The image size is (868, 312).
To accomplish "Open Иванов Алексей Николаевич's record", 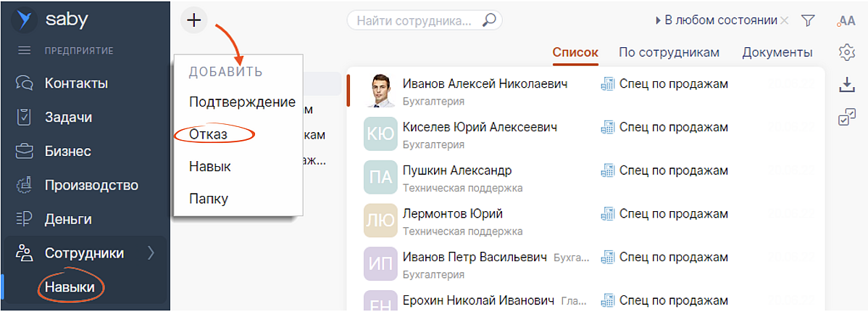I will click(x=485, y=84).
